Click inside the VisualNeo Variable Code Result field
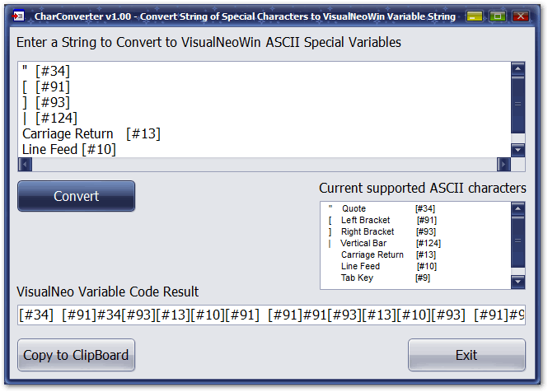Viewport: 548px width, 392px height. pos(271,315)
